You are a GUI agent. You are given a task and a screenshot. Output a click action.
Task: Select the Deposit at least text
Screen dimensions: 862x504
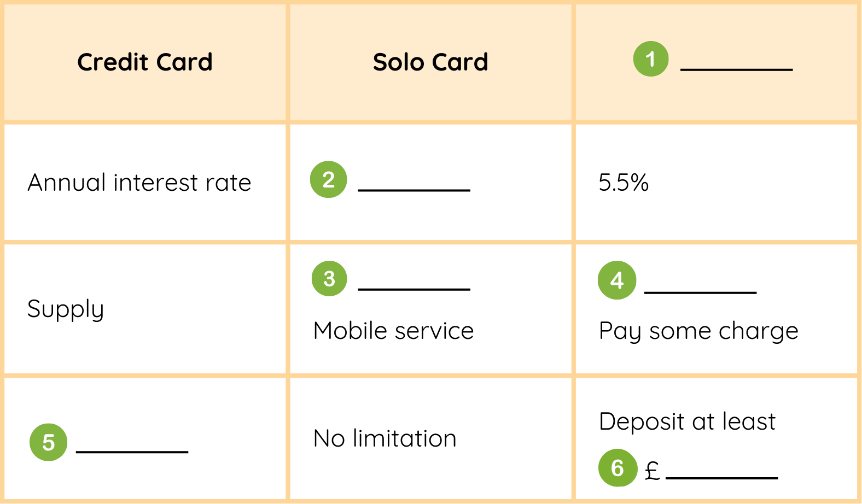pos(687,421)
